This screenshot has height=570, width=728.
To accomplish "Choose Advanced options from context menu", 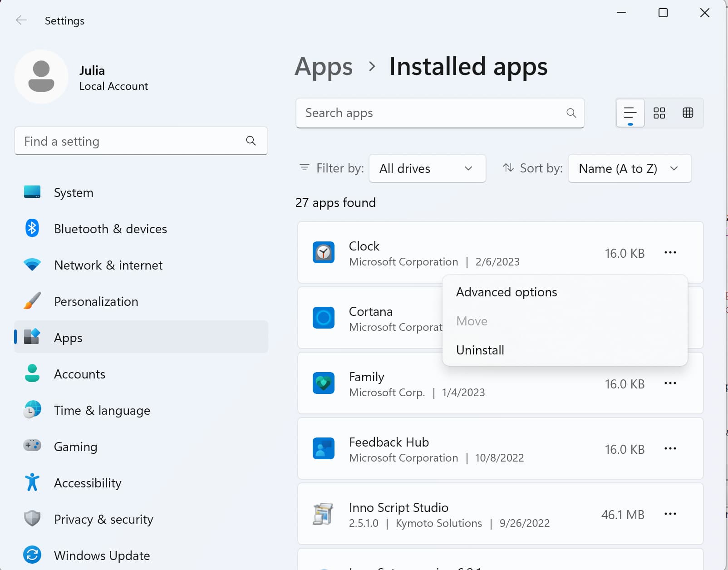I will [507, 292].
